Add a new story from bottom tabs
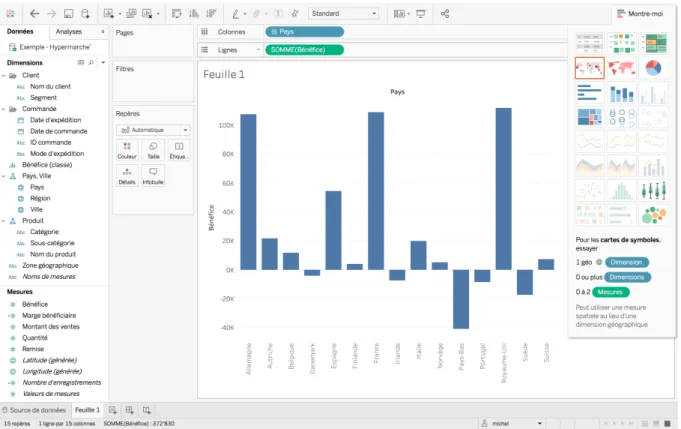 click(x=146, y=410)
